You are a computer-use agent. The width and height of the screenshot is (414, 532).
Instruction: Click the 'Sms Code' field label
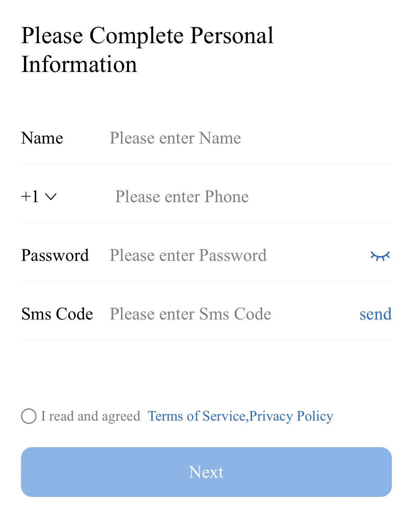point(57,314)
